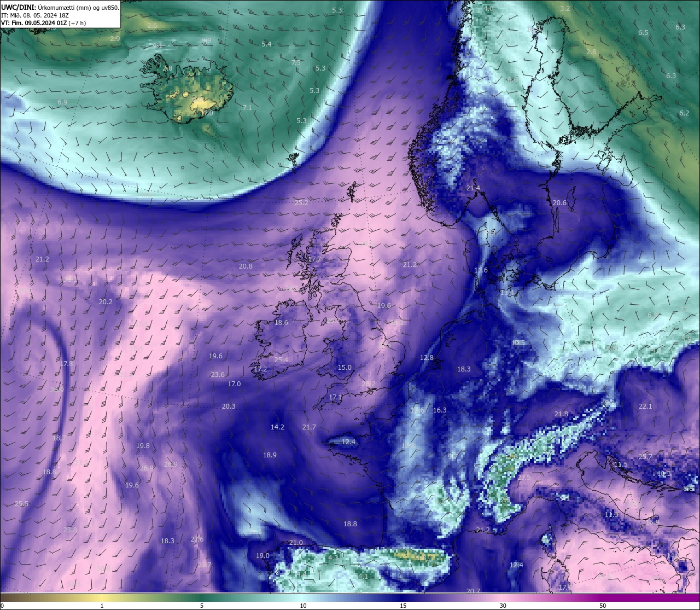Click the map value '3.2' at the top edge
This screenshot has width=700, height=610.
pos(565,9)
